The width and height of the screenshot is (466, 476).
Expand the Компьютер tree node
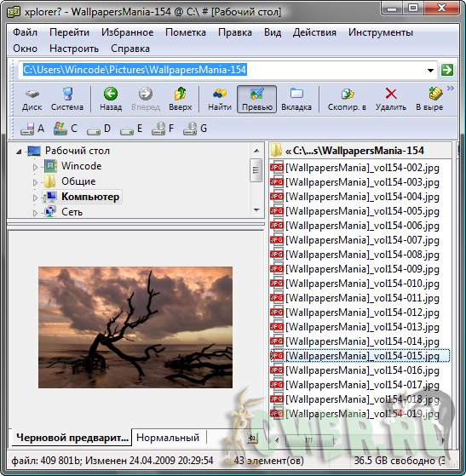35,198
